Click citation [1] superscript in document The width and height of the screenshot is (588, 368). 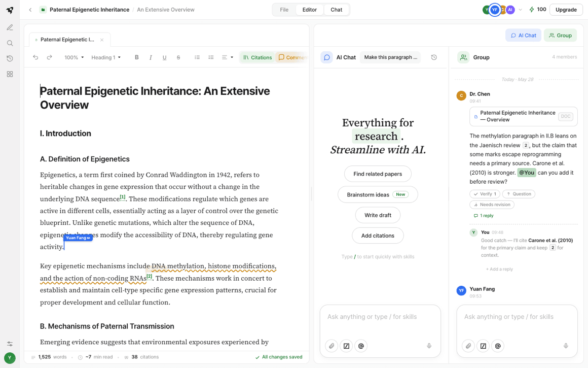click(x=123, y=197)
